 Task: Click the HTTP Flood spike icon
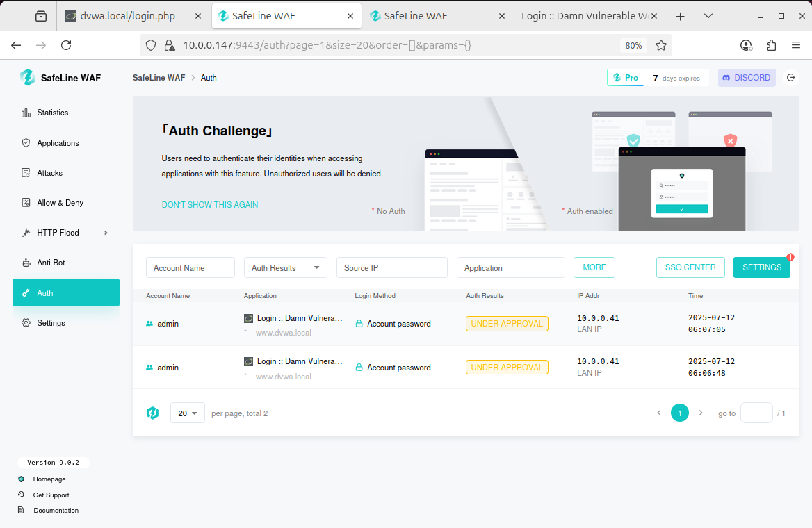[x=26, y=233]
